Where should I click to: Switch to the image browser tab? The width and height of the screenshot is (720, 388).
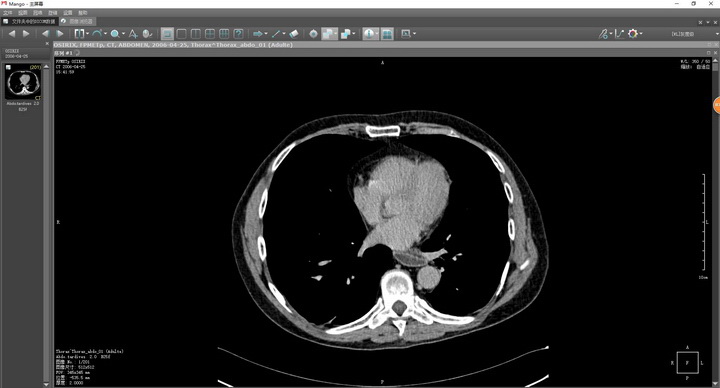tap(77, 21)
